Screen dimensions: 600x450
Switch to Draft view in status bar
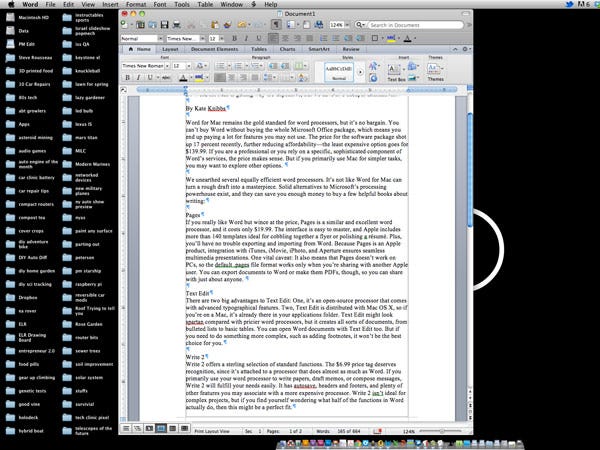coord(126,428)
